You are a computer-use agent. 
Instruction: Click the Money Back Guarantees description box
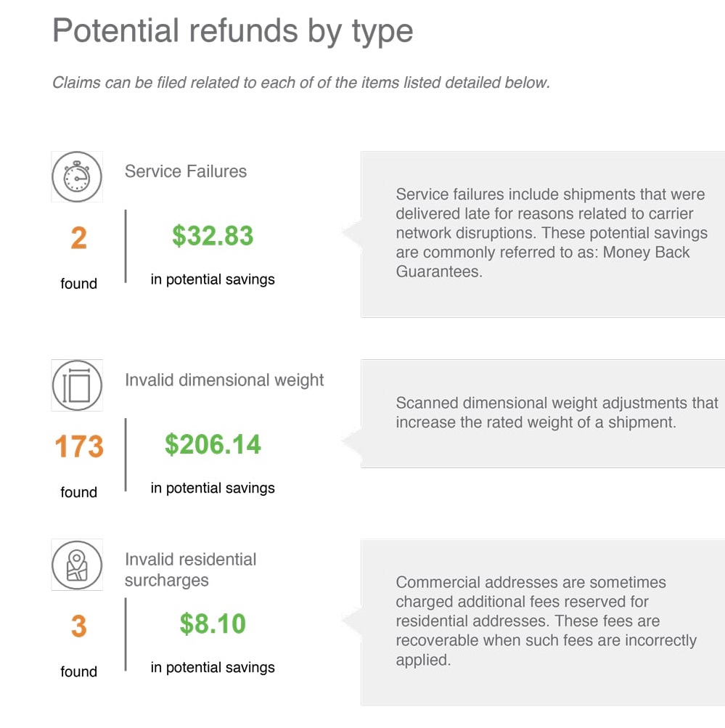click(x=543, y=234)
